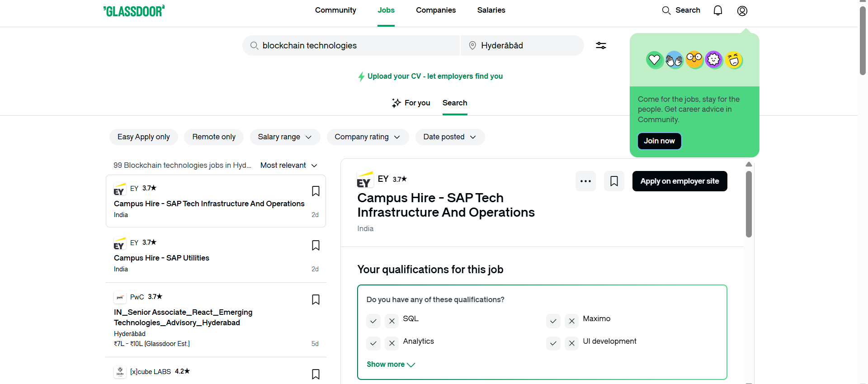Open the user profile icon
Screen dimensions: 868x384
742,11
